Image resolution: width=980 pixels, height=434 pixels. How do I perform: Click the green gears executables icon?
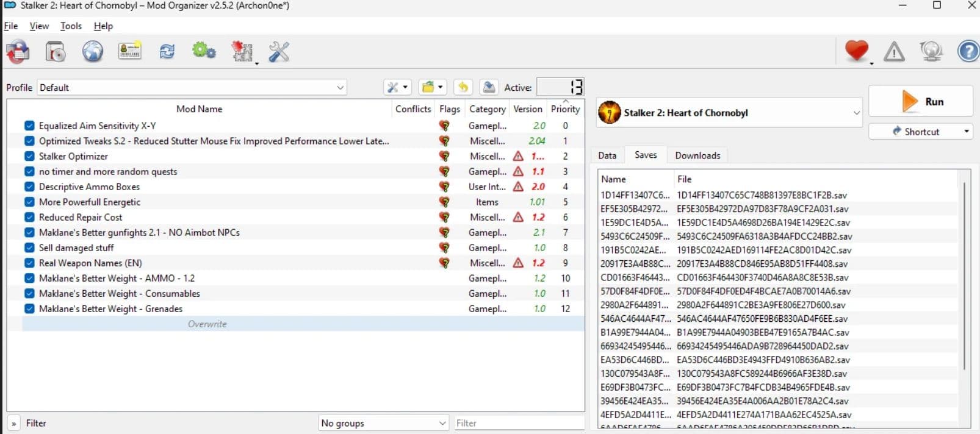[204, 52]
